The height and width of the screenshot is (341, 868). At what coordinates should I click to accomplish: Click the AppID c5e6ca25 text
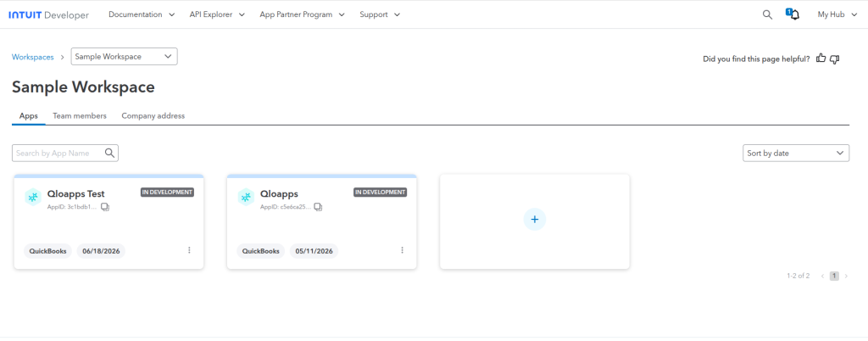pyautogui.click(x=286, y=207)
